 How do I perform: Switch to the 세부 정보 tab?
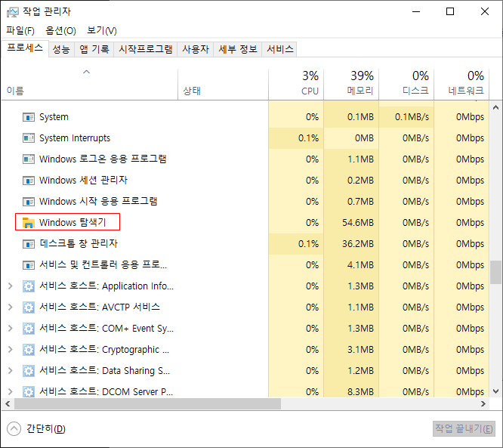coord(238,49)
